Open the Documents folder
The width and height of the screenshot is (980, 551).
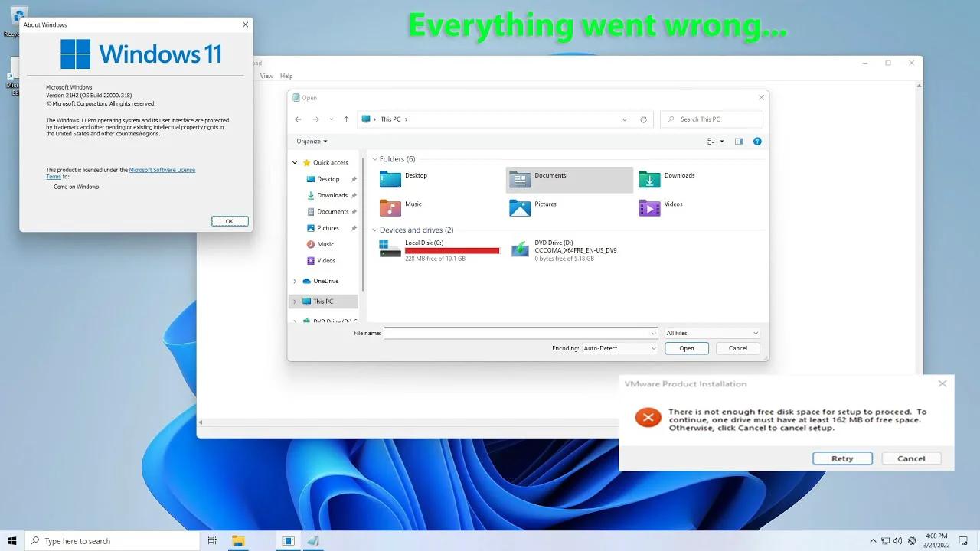click(550, 175)
